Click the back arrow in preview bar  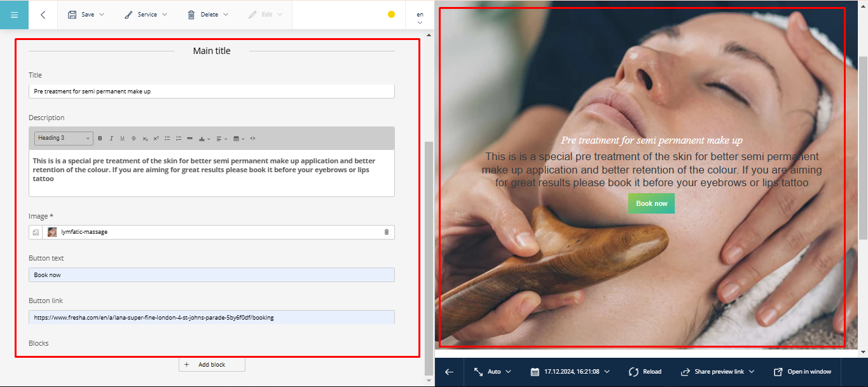(x=449, y=372)
